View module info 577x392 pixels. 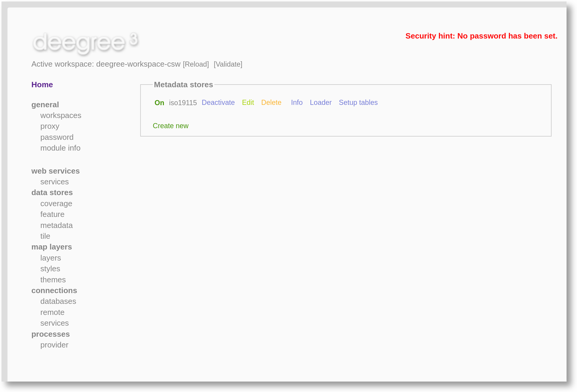click(x=60, y=148)
